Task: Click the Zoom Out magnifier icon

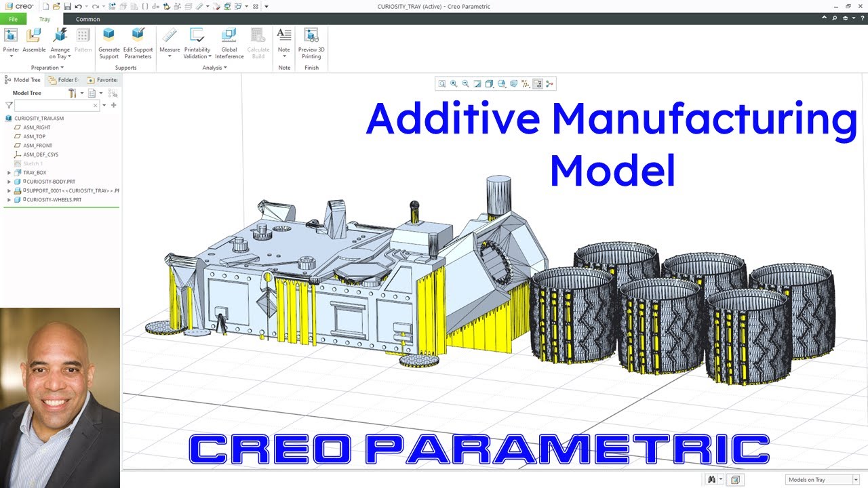Action: coord(465,84)
